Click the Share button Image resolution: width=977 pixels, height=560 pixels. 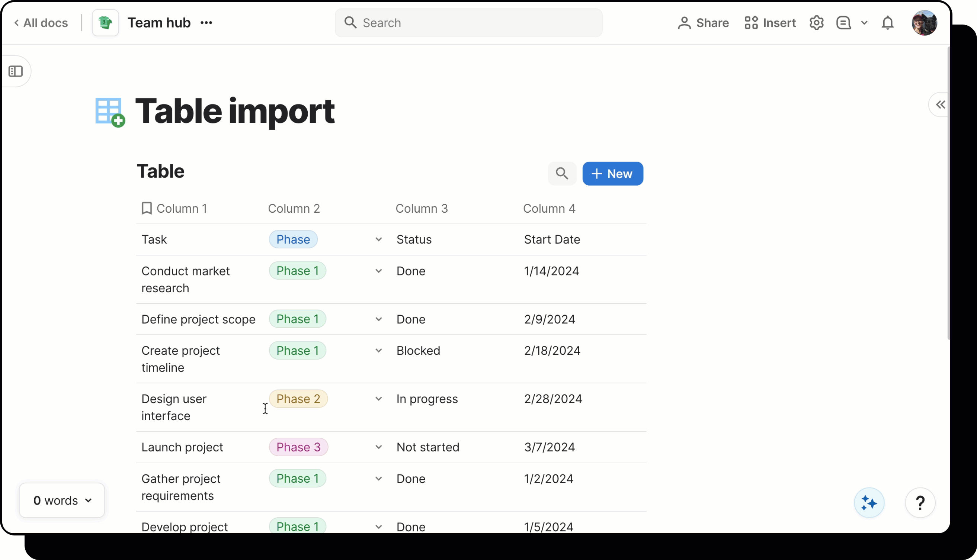703,23
